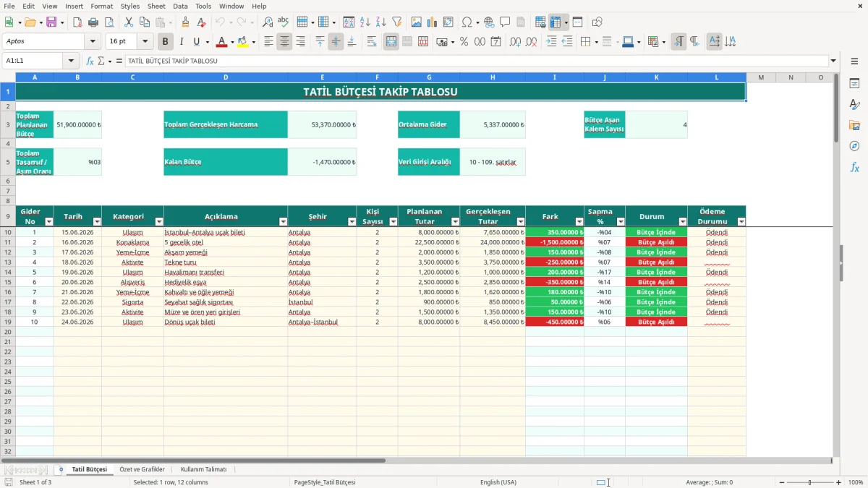This screenshot has height=488, width=868.
Task: Switch to Özet ve Grafikler sheet
Action: click(x=142, y=470)
